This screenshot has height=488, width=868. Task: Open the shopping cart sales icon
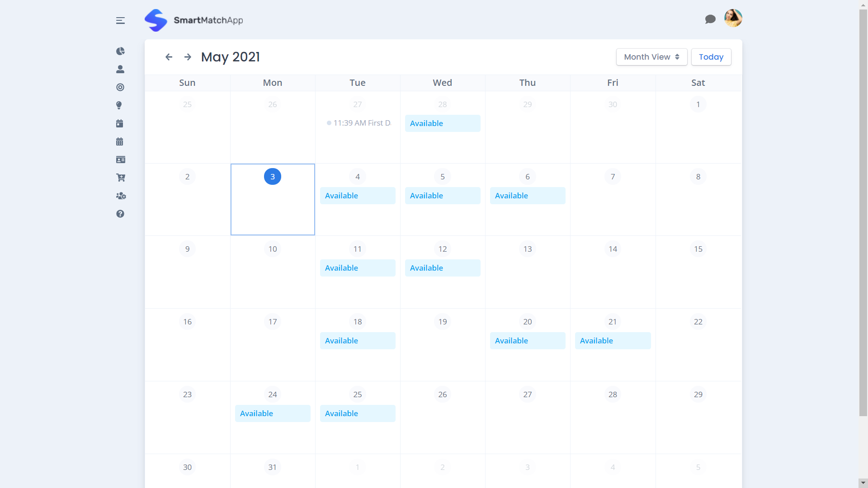pos(120,178)
